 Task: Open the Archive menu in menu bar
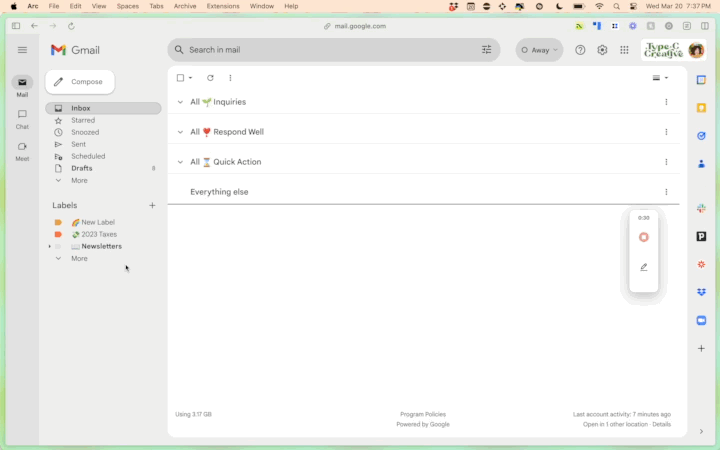pos(185,6)
